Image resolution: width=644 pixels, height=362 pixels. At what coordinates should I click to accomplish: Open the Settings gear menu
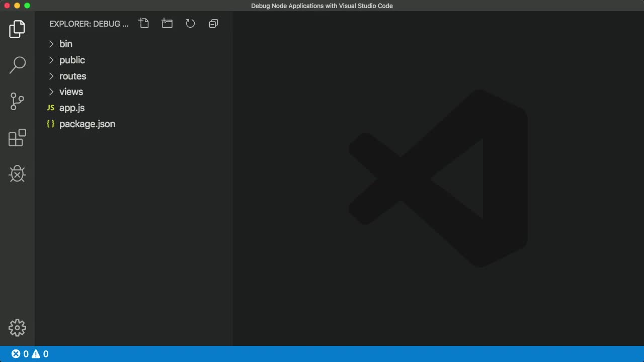tap(17, 327)
